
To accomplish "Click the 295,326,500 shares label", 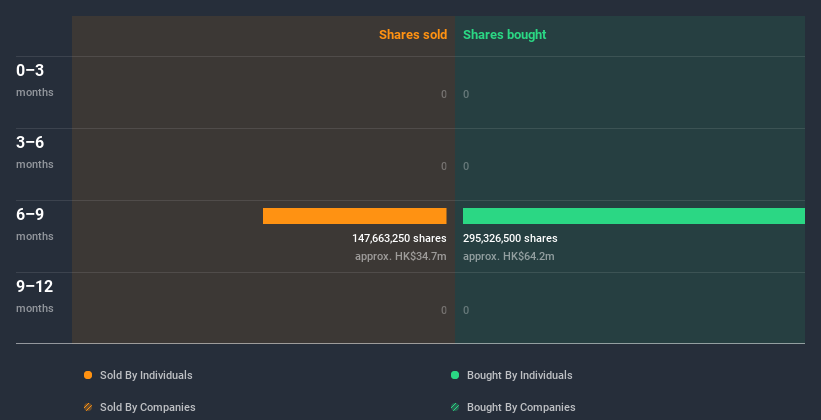I will (510, 238).
